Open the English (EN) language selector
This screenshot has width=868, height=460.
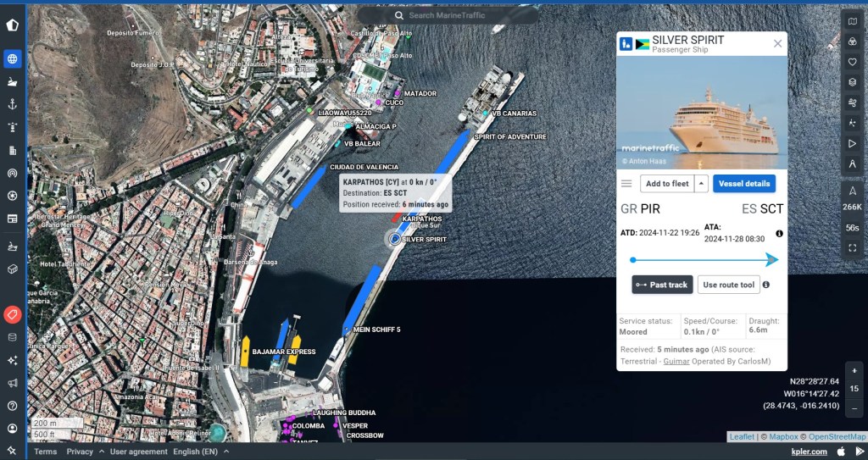coord(201,452)
